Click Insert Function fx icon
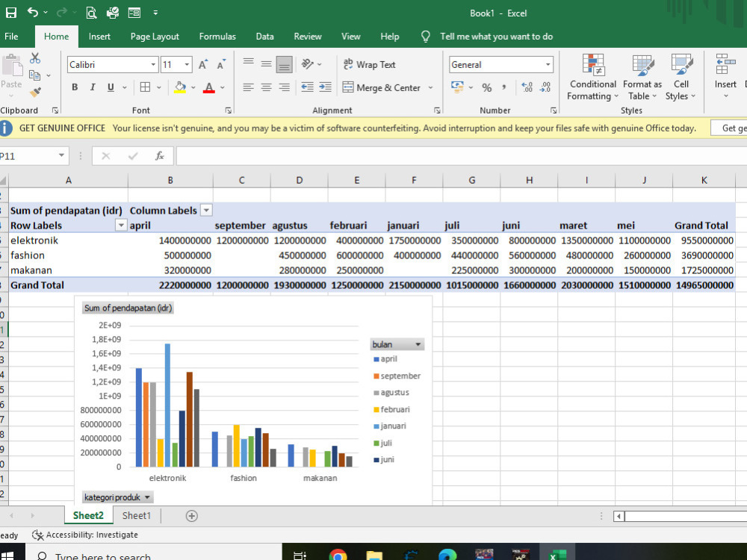747x560 pixels. (x=160, y=156)
